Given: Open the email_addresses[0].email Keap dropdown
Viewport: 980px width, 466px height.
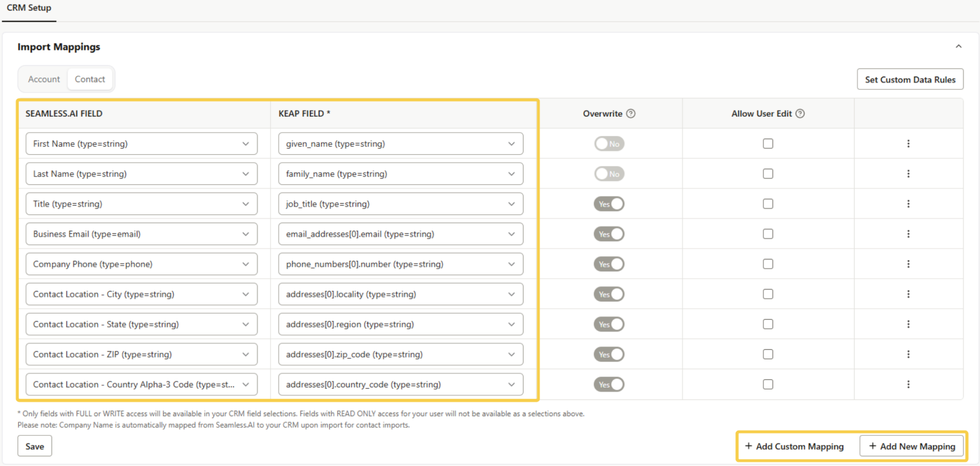Looking at the screenshot, I should (x=401, y=234).
